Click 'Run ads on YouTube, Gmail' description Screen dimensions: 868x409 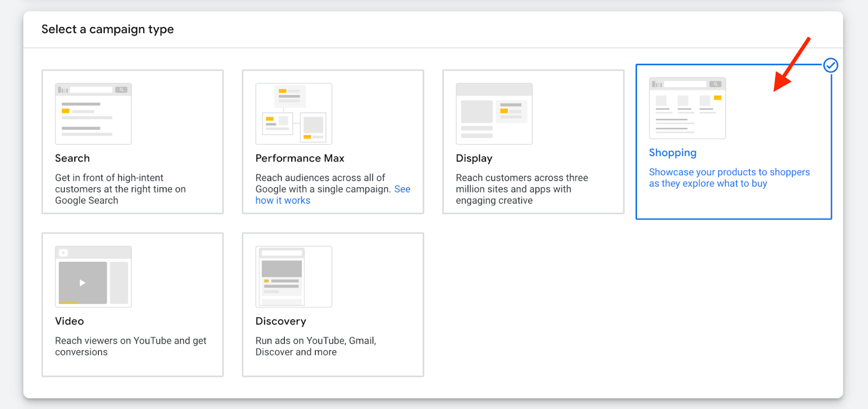316,346
